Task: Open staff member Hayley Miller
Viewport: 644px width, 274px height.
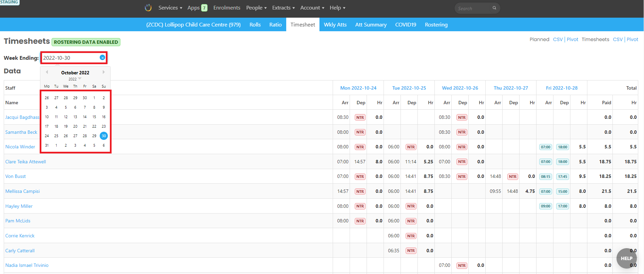Action: (x=19, y=206)
